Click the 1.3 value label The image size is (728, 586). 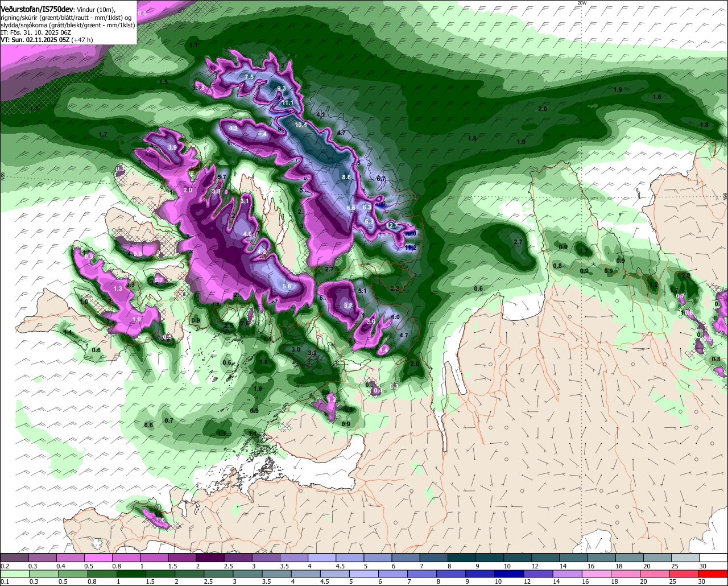click(x=118, y=289)
